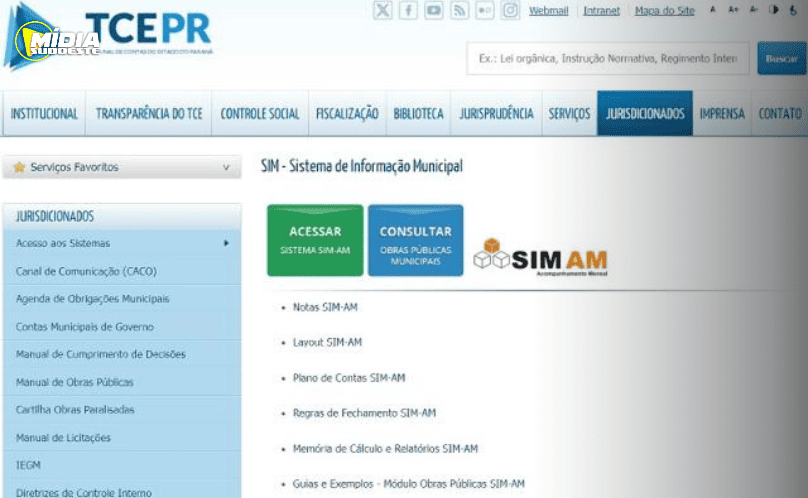The width and height of the screenshot is (808, 498).
Task: Open Guias e Exemplos Obras Públicas link
Action: [x=408, y=484]
